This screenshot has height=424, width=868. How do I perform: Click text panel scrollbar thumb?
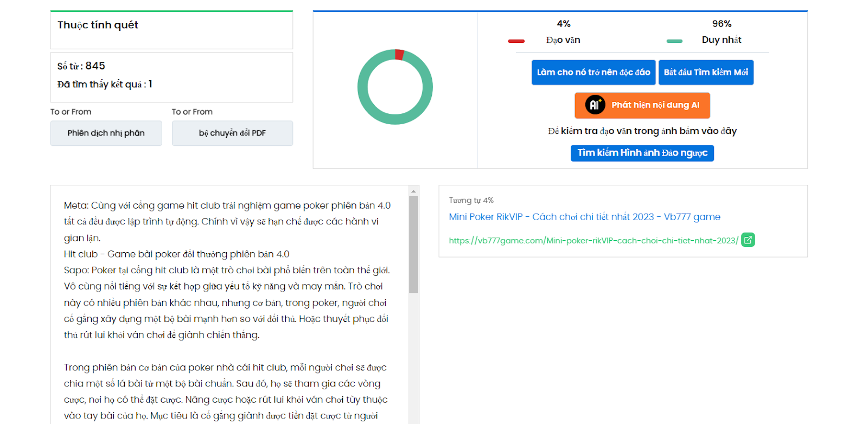click(x=413, y=245)
